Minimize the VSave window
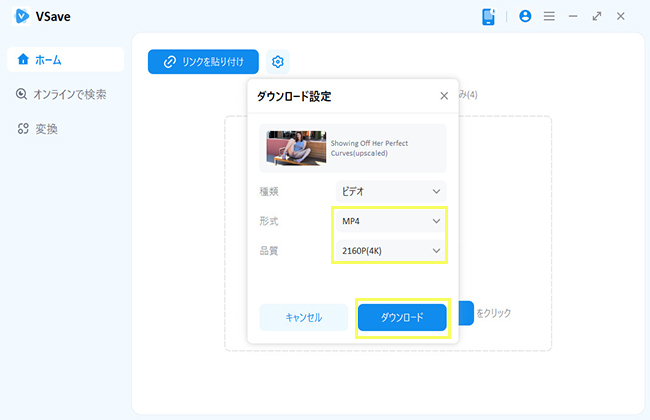The width and height of the screenshot is (650, 420). [x=573, y=17]
